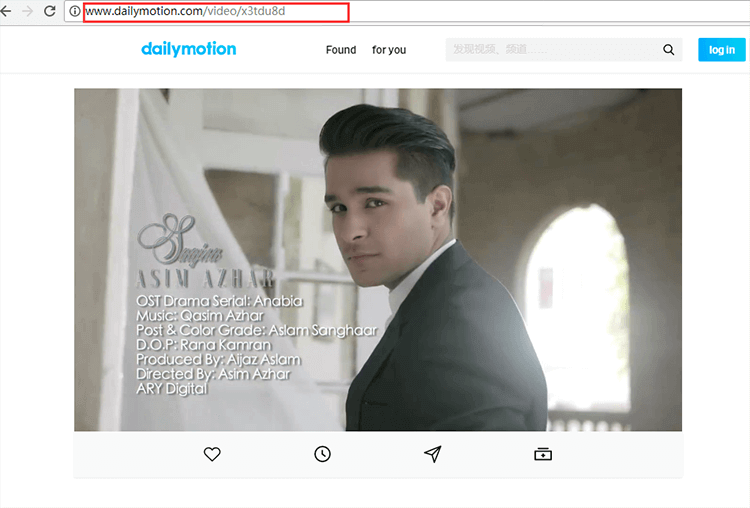The width and height of the screenshot is (750, 508).
Task: Share video with paper plane icon
Action: coord(432,454)
